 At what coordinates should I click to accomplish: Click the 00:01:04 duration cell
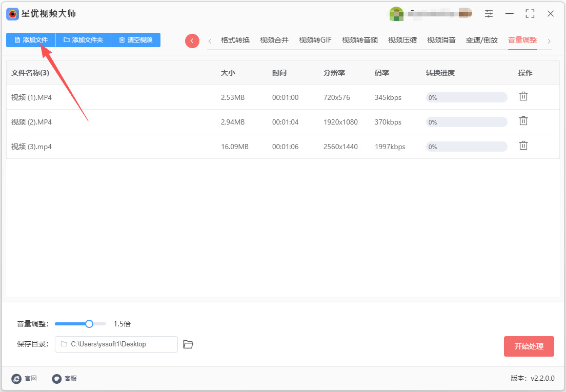pyautogui.click(x=286, y=122)
